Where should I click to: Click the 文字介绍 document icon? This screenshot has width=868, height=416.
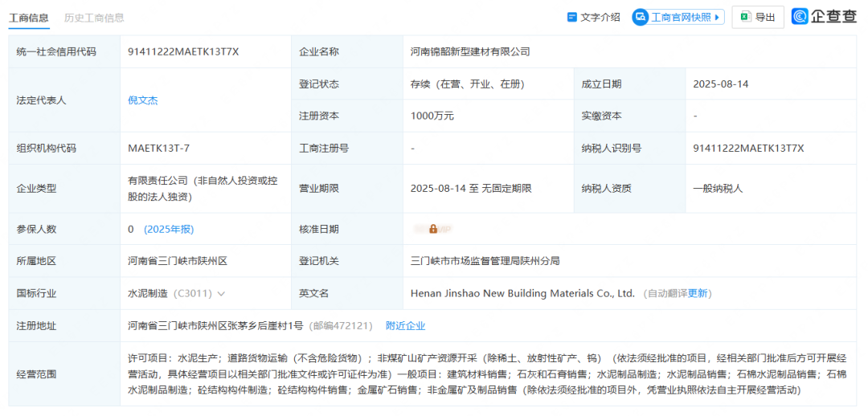point(572,17)
